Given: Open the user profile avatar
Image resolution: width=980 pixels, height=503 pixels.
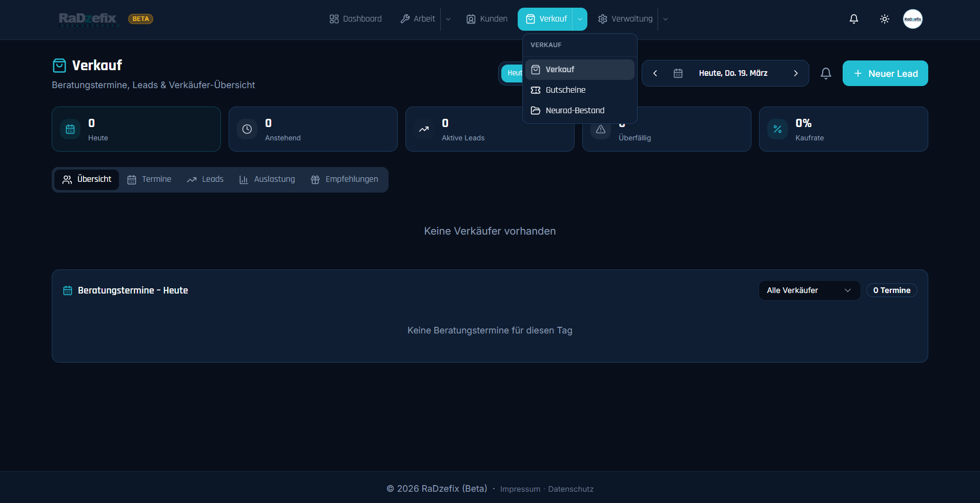Looking at the screenshot, I should [912, 19].
